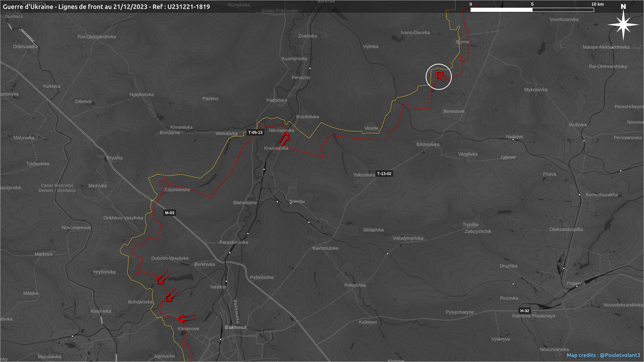
Task: Click the Zaliznianske label
Action: [x=177, y=190]
